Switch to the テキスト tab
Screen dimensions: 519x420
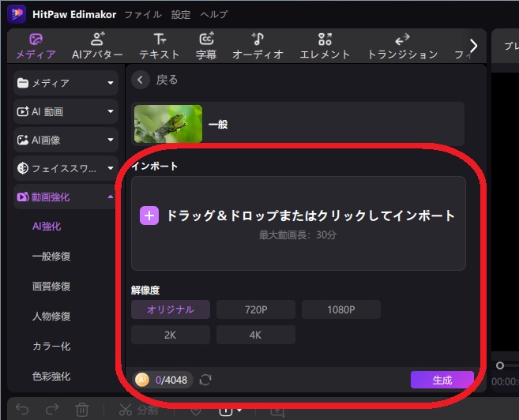pos(160,47)
